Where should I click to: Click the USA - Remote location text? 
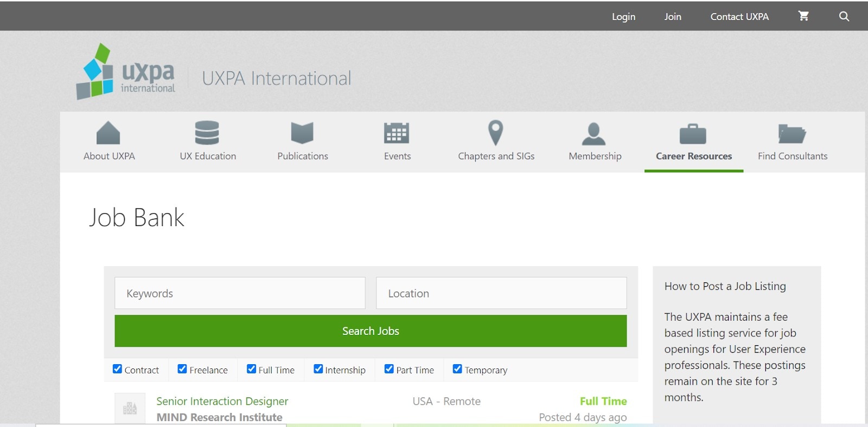coord(446,402)
